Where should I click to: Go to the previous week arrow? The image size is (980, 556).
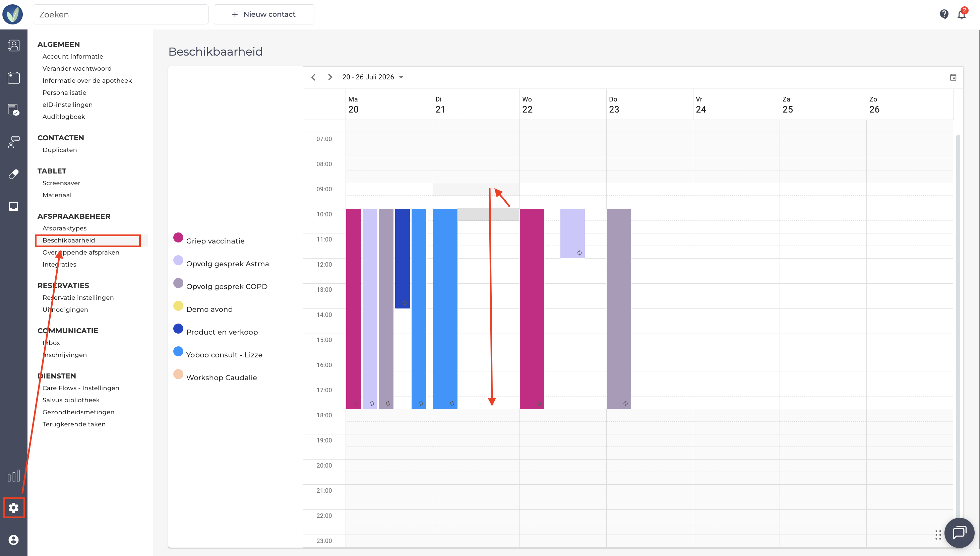tap(313, 77)
